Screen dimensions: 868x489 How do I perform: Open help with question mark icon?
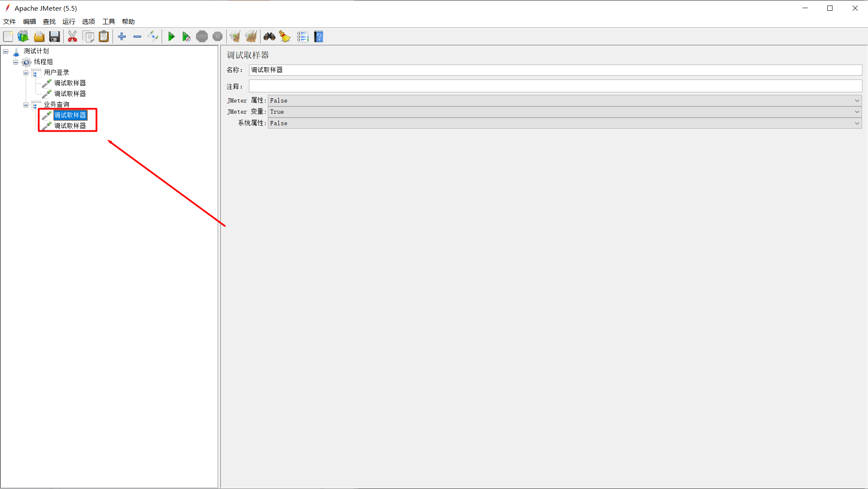point(319,37)
